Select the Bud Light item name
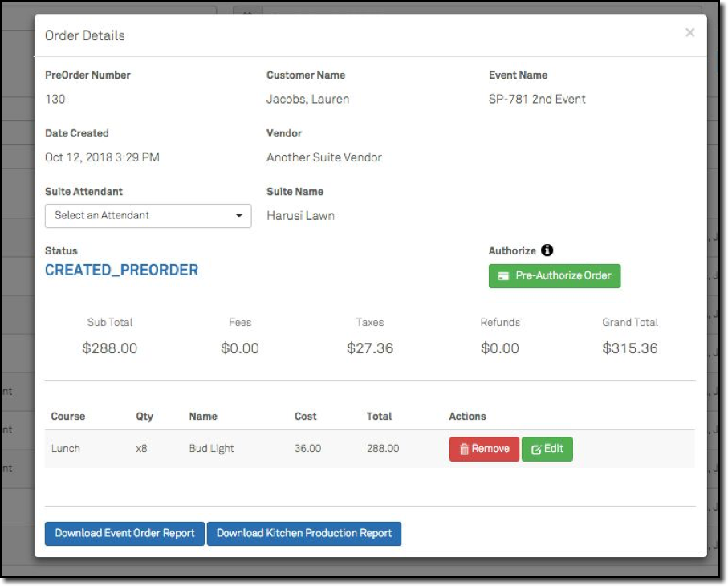 point(211,449)
